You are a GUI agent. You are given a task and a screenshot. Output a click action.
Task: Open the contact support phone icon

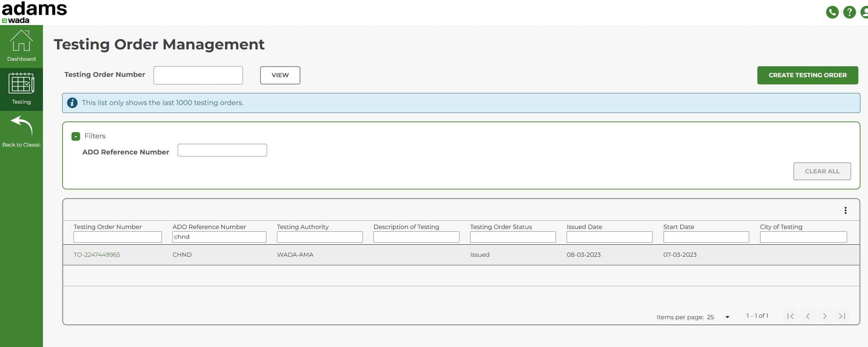[x=832, y=12]
